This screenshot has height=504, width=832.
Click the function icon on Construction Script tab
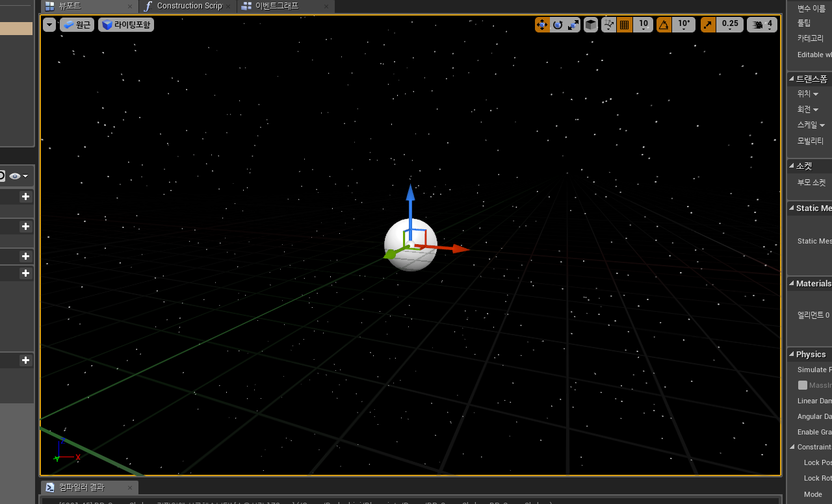point(148,6)
